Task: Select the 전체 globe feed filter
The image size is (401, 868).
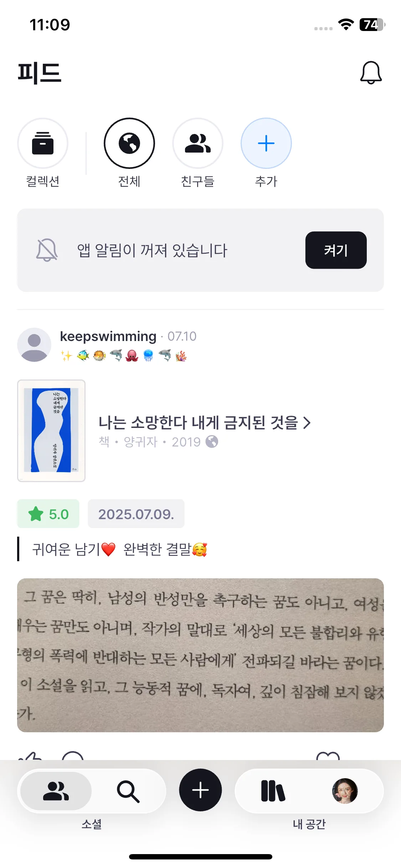Action: (129, 143)
